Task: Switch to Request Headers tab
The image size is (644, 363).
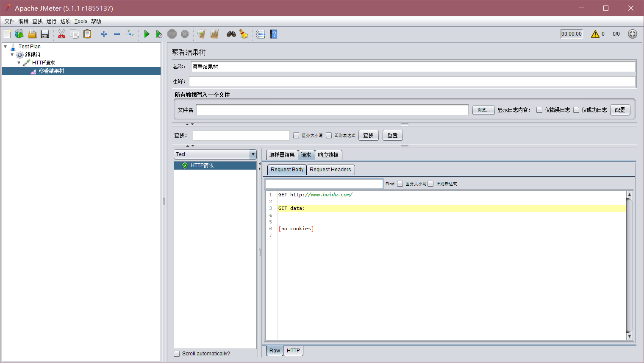Action: pos(330,170)
